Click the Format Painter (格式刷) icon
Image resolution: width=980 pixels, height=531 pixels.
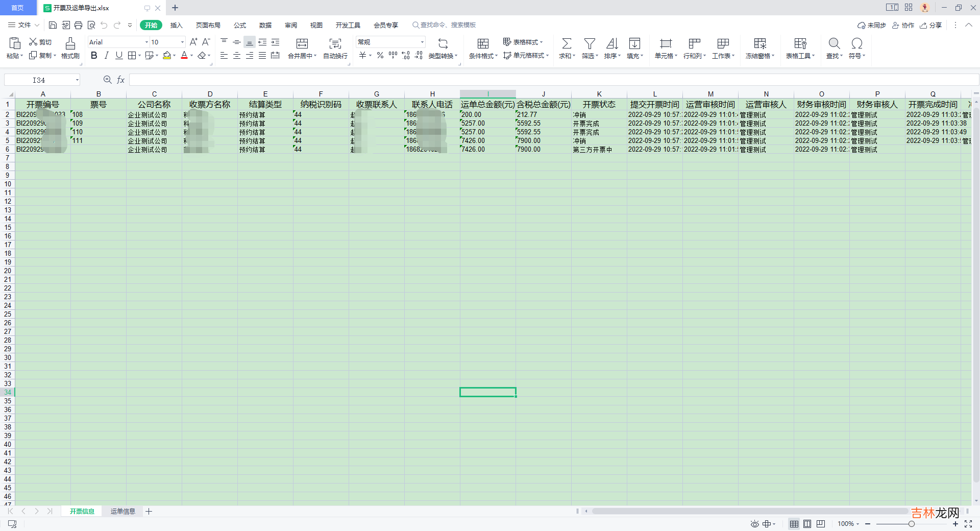(x=70, y=44)
